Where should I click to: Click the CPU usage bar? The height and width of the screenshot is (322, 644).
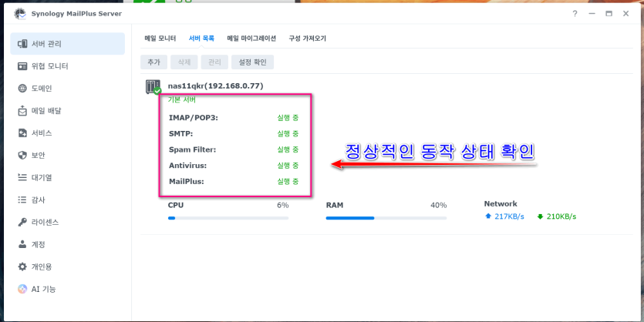coord(228,218)
